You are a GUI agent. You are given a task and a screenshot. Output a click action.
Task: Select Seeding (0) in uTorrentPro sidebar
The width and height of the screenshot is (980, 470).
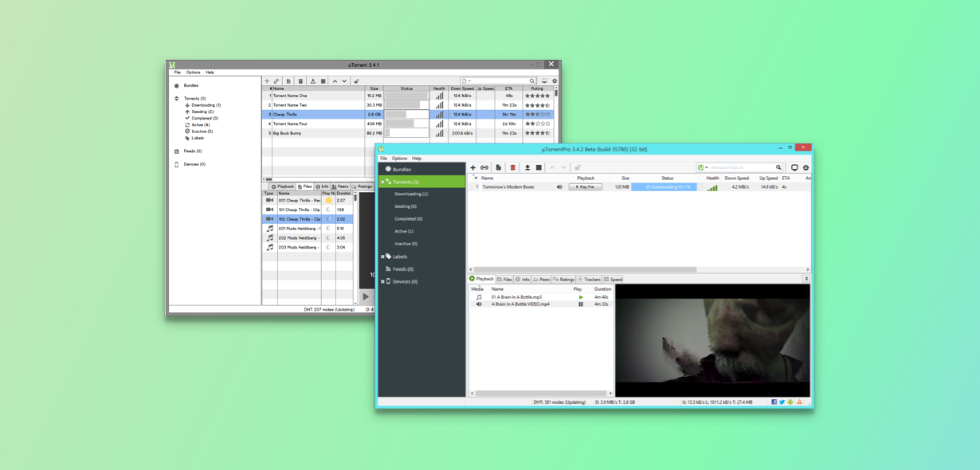tap(406, 206)
